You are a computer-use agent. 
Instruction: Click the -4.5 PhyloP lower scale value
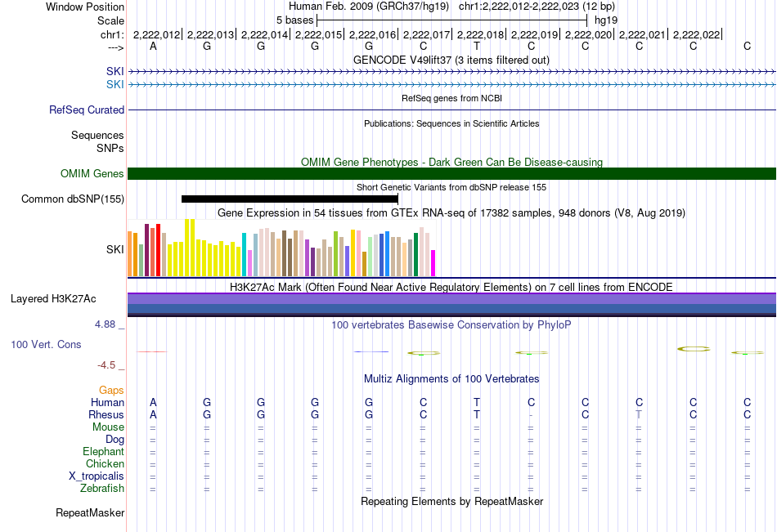click(106, 365)
